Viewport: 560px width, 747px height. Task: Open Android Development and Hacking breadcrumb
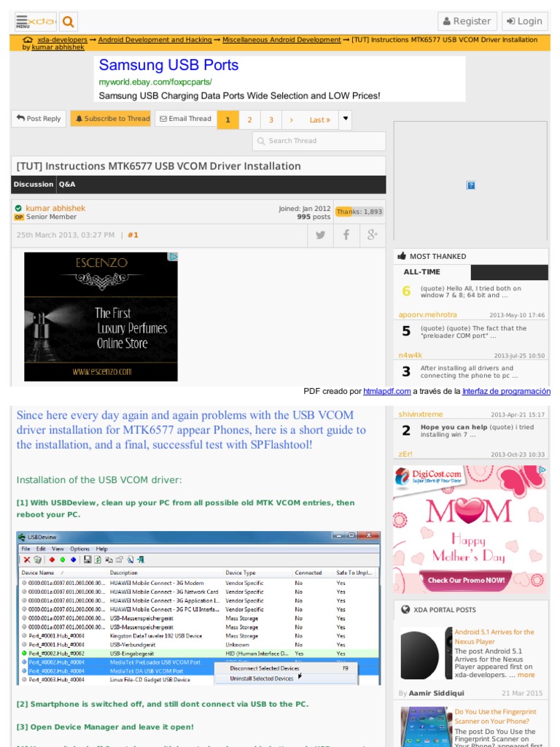point(155,40)
